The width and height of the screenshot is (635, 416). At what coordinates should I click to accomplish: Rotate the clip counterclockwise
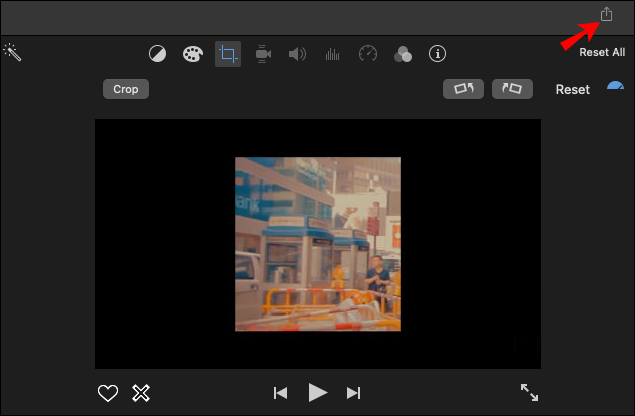click(x=463, y=89)
